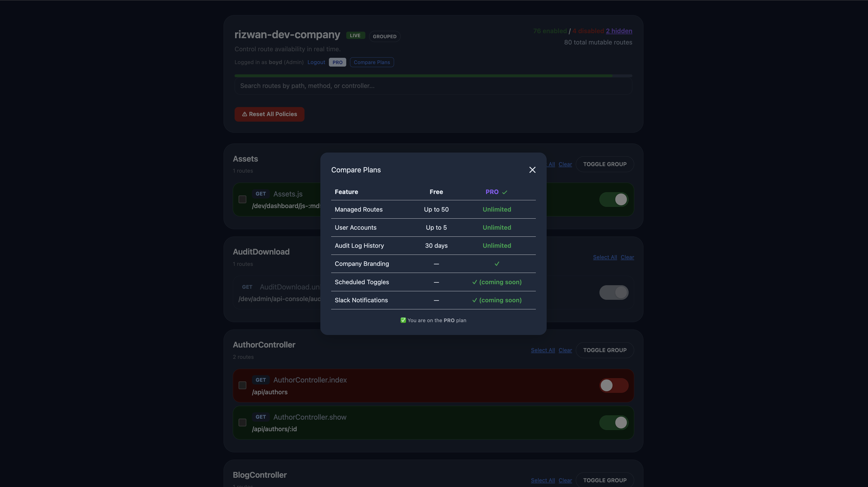Close the Compare Plans dialog
The image size is (868, 487).
532,170
